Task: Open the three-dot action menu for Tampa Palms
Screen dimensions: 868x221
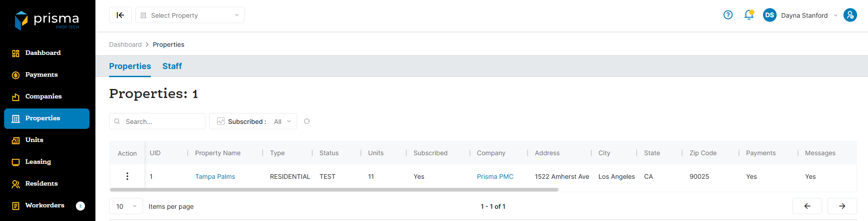Action: (127, 176)
